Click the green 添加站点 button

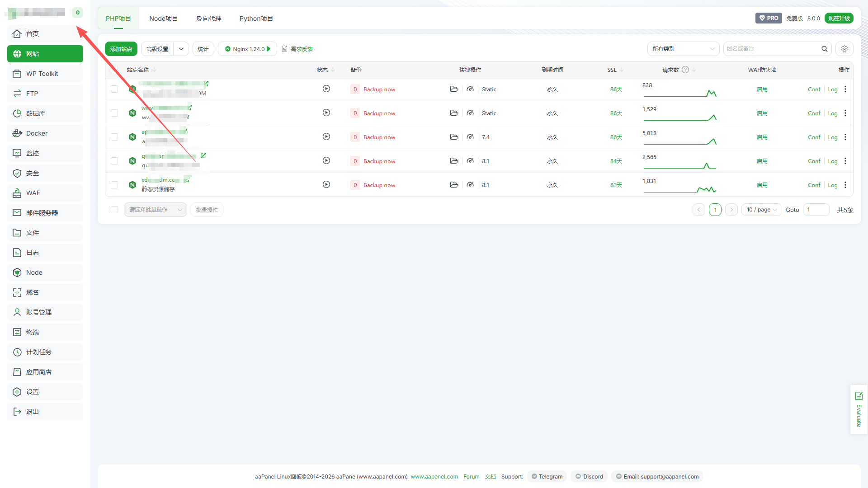pyautogui.click(x=121, y=49)
